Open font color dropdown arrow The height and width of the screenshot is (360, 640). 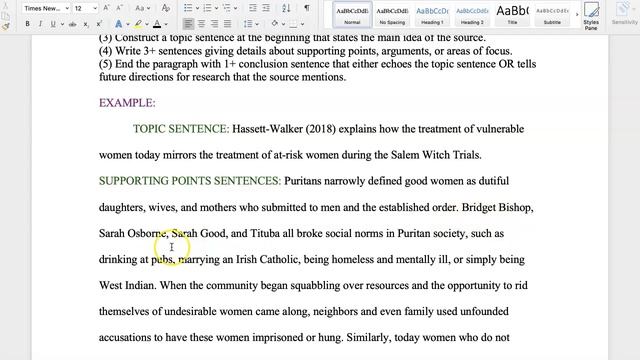[x=166, y=24]
